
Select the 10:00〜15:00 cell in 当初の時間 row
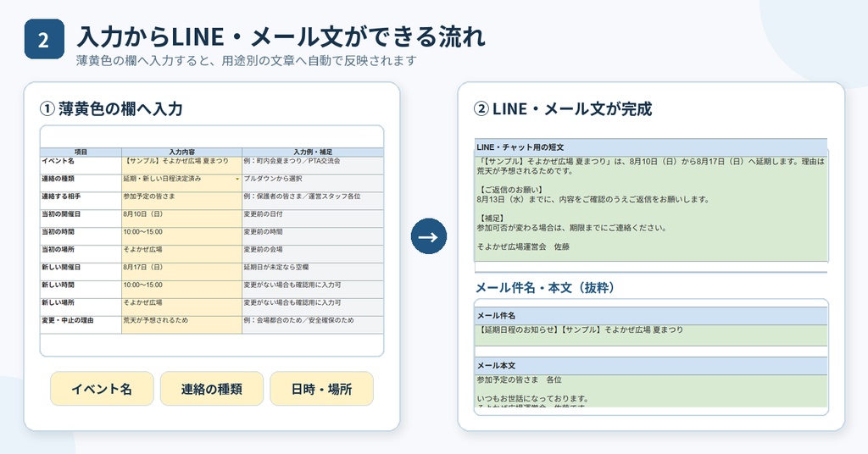181,236
